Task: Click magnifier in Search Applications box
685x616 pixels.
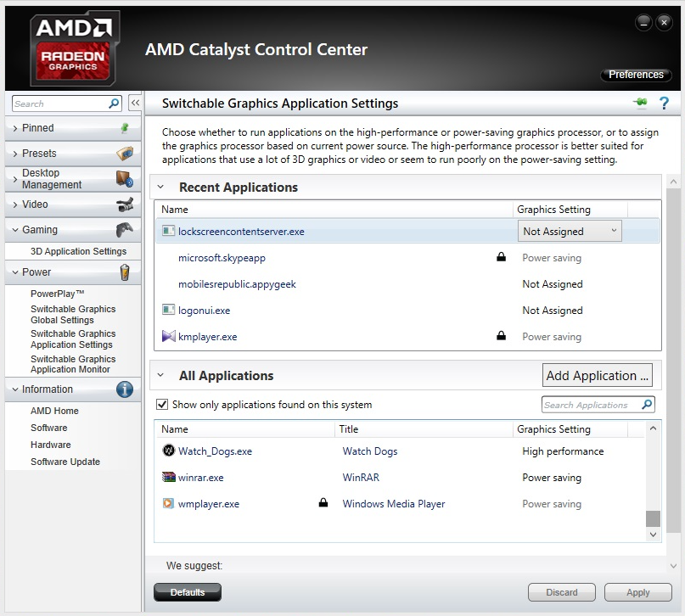Action: click(647, 405)
